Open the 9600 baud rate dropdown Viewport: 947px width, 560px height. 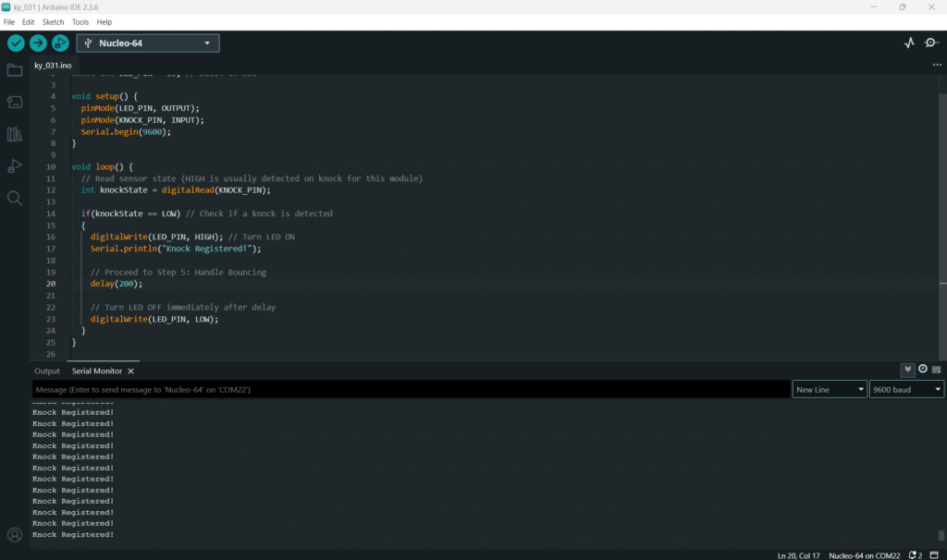(905, 390)
